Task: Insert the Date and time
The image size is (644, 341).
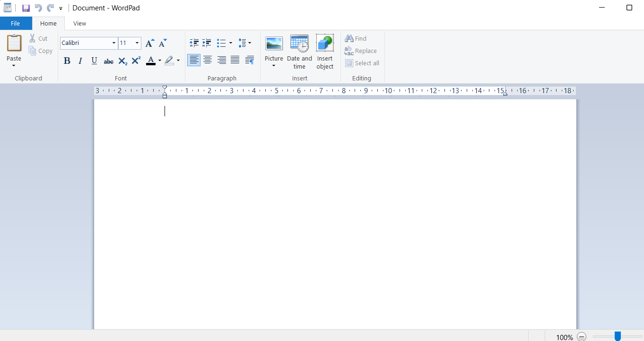Action: 299,52
